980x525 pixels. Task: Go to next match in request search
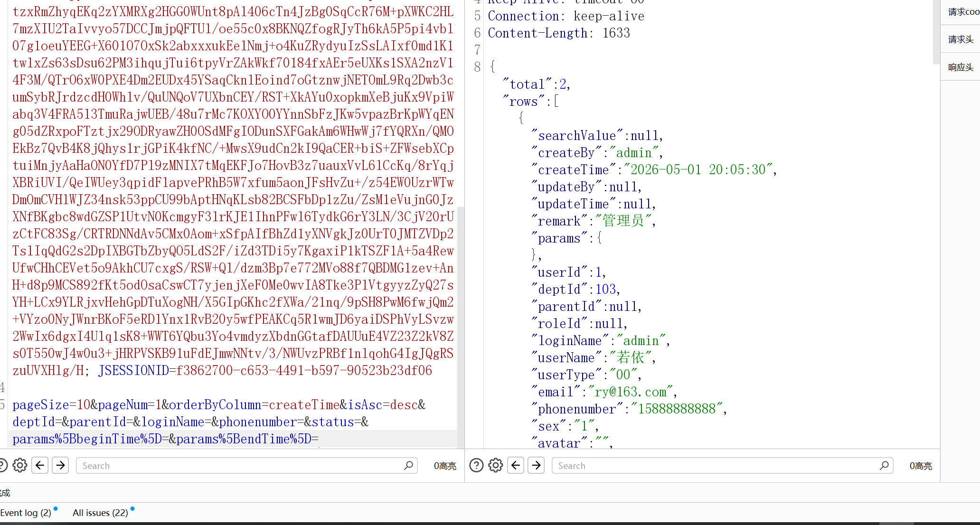pos(60,465)
